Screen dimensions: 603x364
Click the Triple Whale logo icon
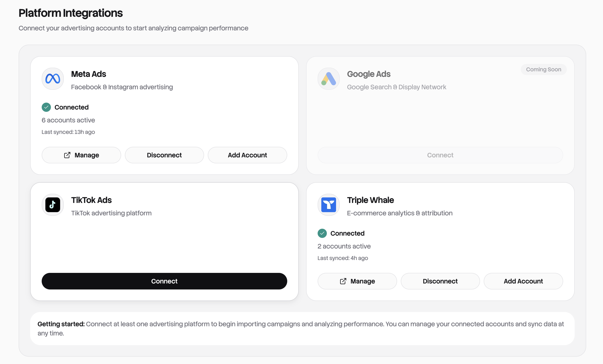click(x=328, y=205)
